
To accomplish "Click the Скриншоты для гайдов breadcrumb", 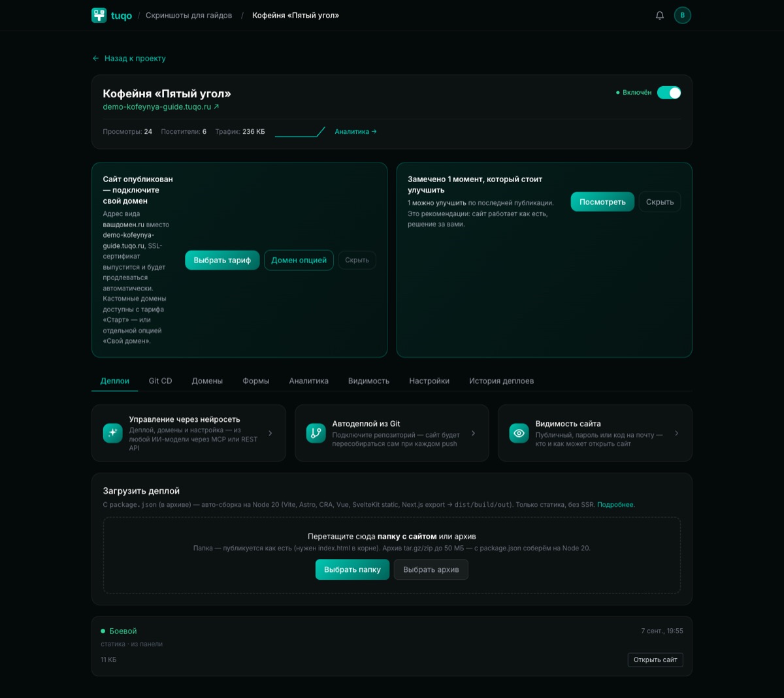I will [189, 15].
